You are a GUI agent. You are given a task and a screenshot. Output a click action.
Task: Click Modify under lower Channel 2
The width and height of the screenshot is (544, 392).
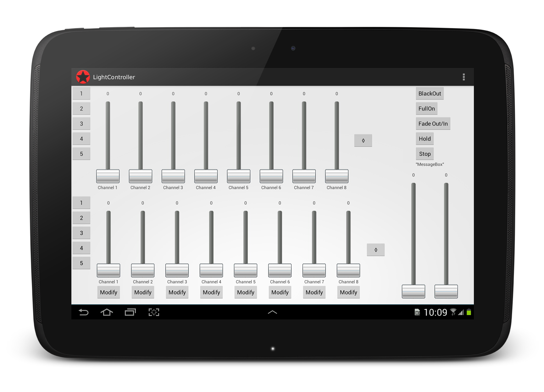143,292
